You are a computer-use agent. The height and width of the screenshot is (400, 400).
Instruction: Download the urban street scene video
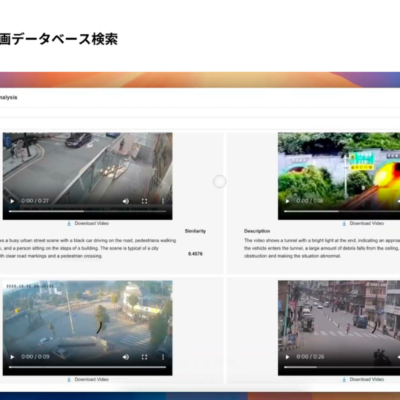click(x=88, y=223)
